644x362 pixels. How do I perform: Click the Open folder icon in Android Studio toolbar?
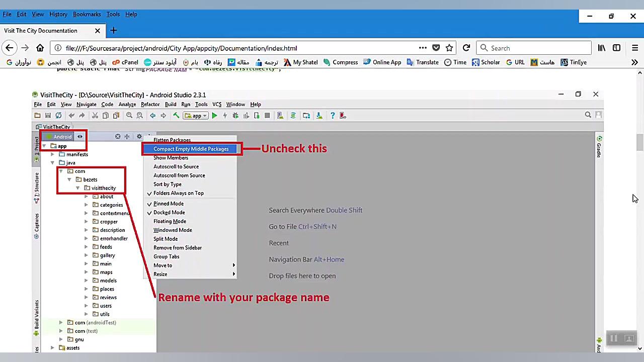click(x=37, y=116)
